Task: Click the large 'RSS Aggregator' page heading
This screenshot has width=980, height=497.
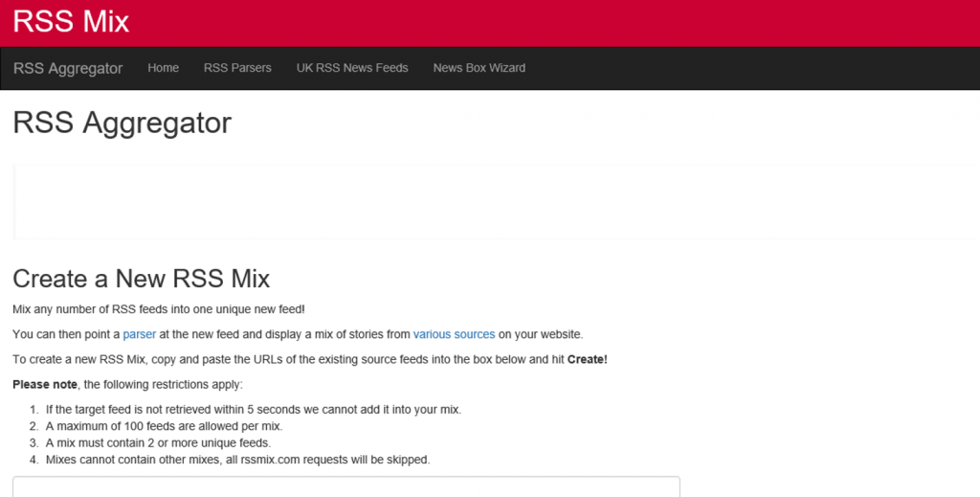Action: pos(122,124)
